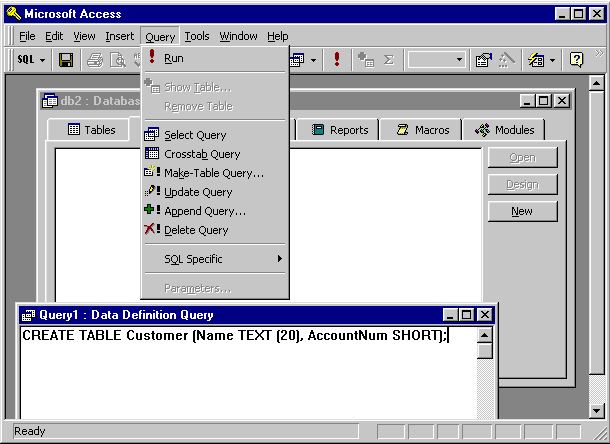Viewport: 610px width, 444px height.
Task: Click the Microsoft Access key title icon
Action: click(x=14, y=14)
